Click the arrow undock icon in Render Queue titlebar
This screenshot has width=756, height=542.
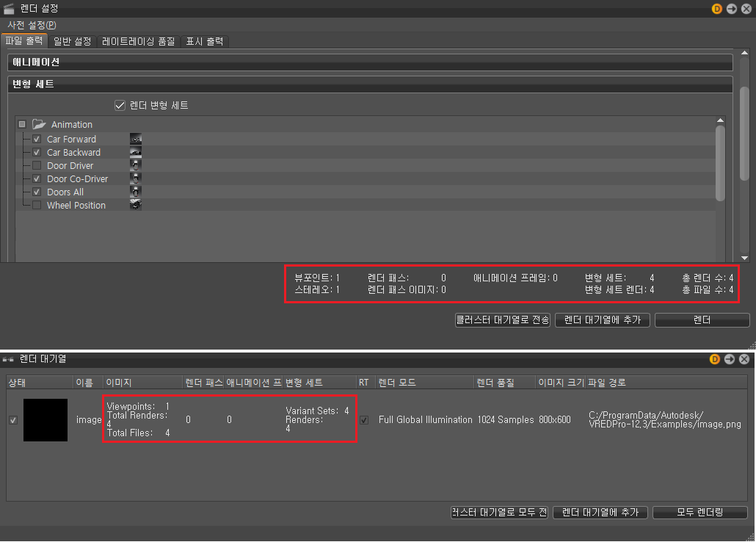click(x=730, y=359)
